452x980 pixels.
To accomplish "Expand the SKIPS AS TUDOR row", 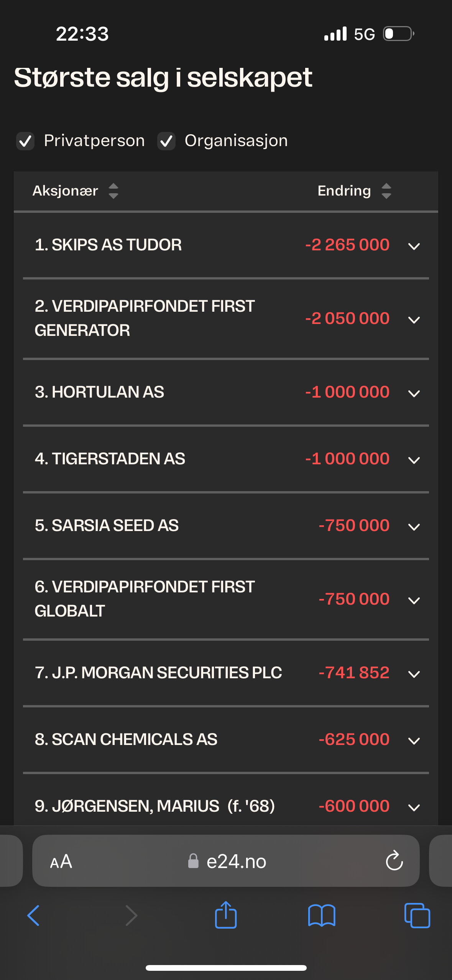I will pos(226,245).
